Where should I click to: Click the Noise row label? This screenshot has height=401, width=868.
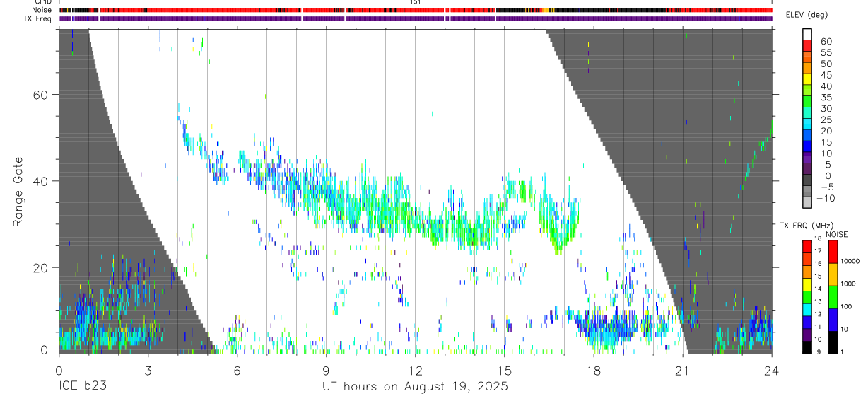pyautogui.click(x=42, y=10)
